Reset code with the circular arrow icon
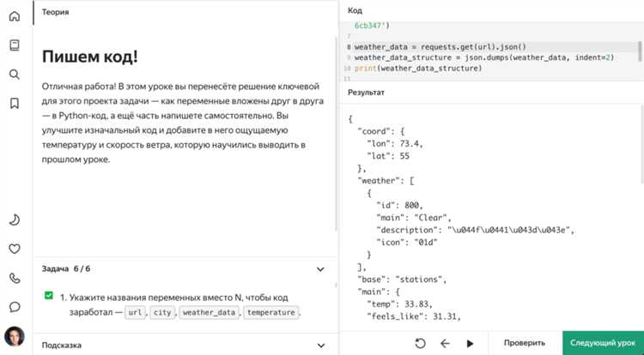 420,343
